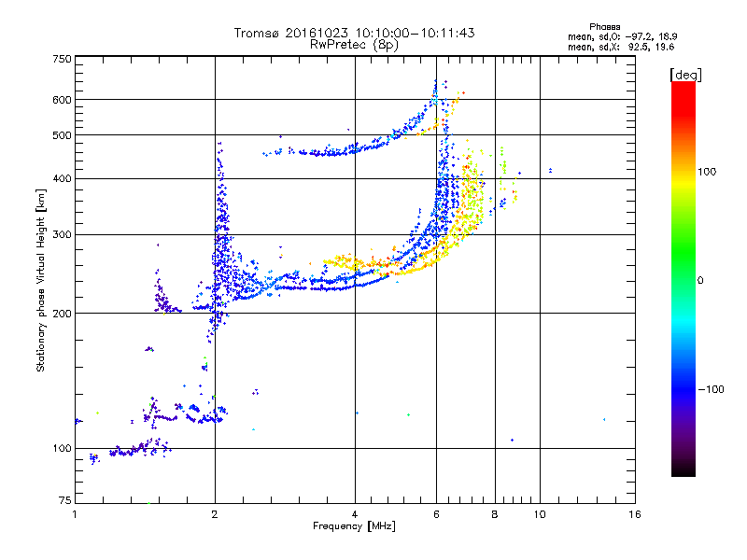This screenshot has height=560, width=747.
Task: Click the y-axis label '400'
Action: (63, 179)
